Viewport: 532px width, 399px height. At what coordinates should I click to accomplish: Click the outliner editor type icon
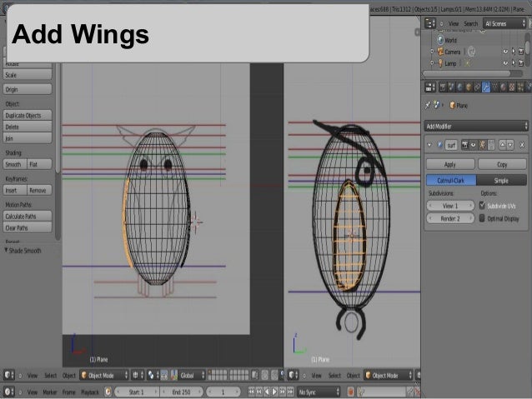[431, 25]
